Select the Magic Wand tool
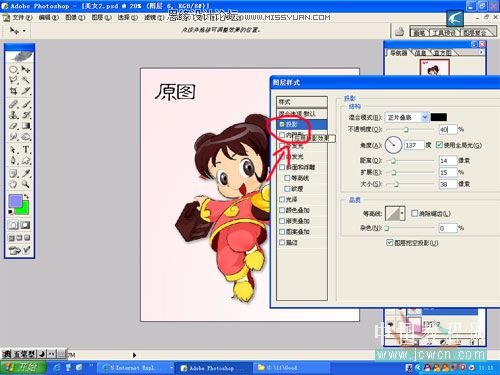 click(x=26, y=80)
